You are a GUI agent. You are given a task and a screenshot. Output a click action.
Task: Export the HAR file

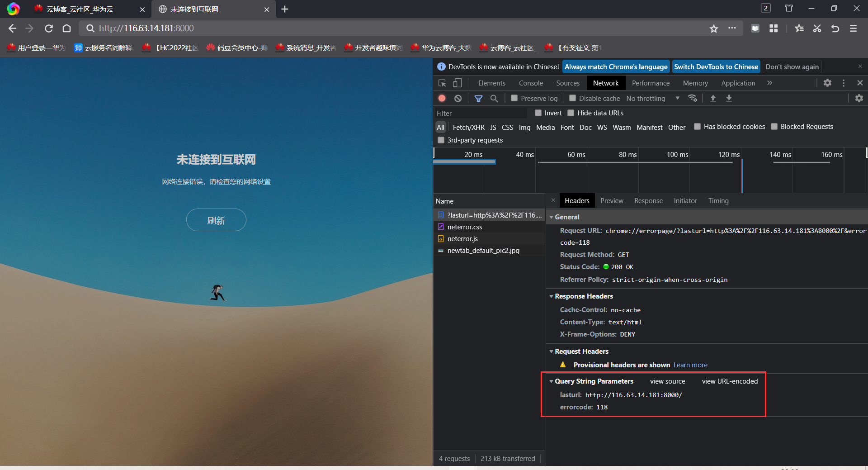coord(729,98)
